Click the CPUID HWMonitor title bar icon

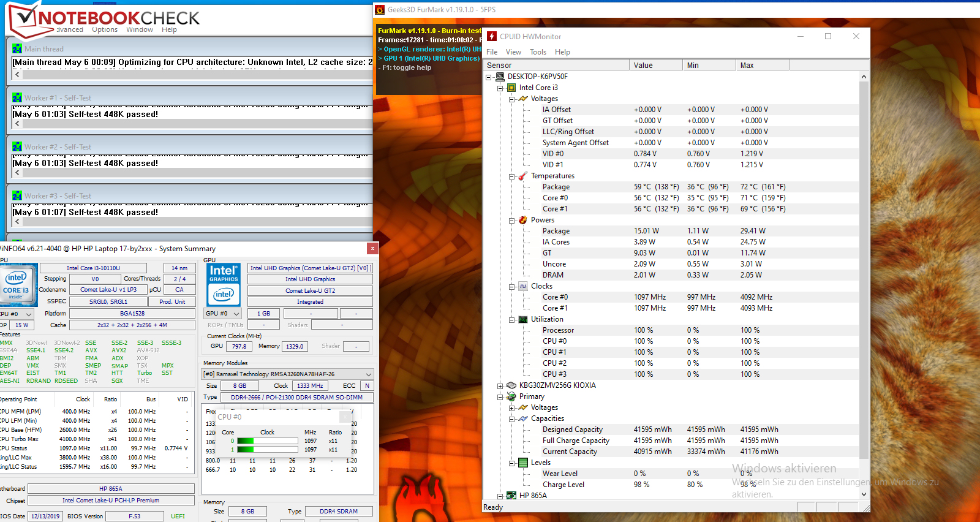point(492,36)
